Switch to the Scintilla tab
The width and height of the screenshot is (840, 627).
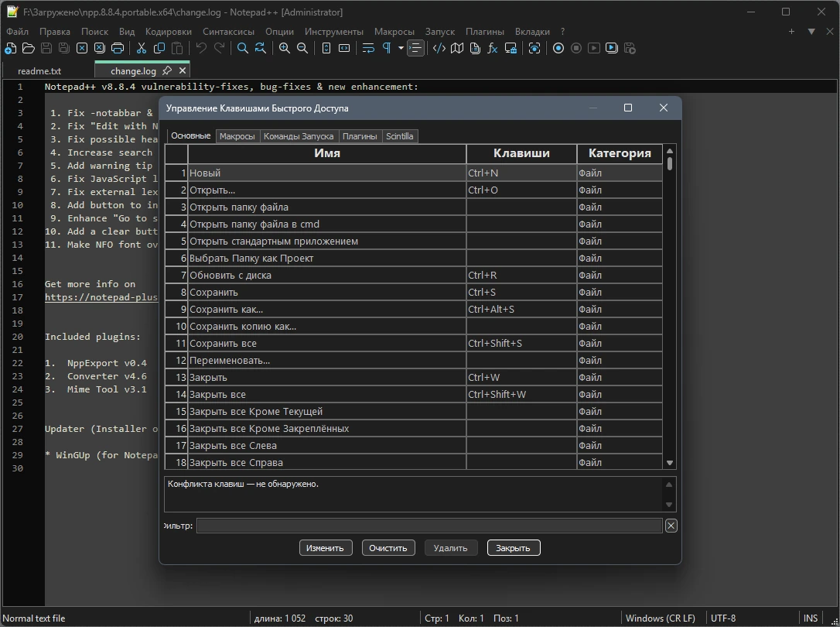(400, 136)
